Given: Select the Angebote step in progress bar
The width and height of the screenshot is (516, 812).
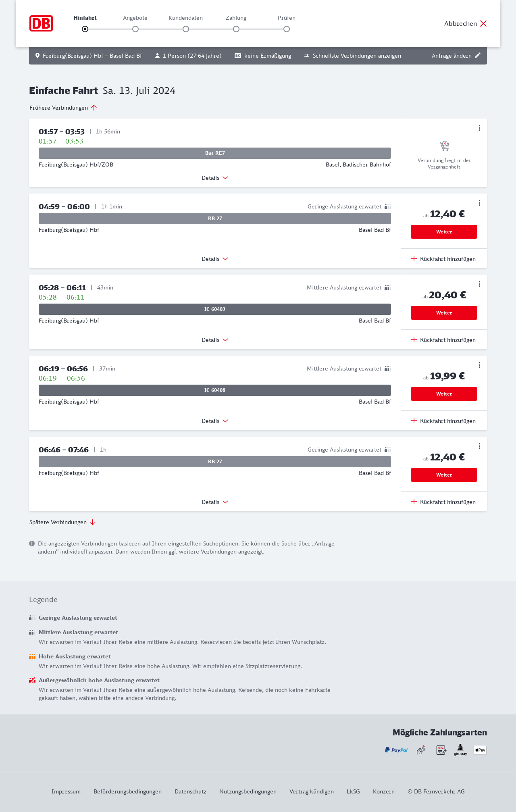Looking at the screenshot, I should 135,29.
